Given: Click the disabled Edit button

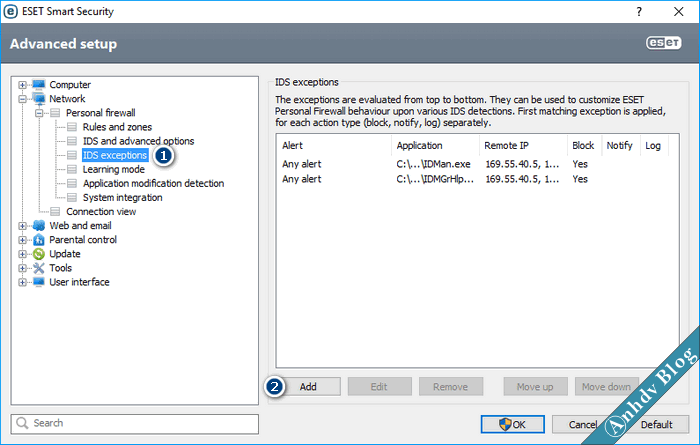Looking at the screenshot, I should click(x=379, y=387).
